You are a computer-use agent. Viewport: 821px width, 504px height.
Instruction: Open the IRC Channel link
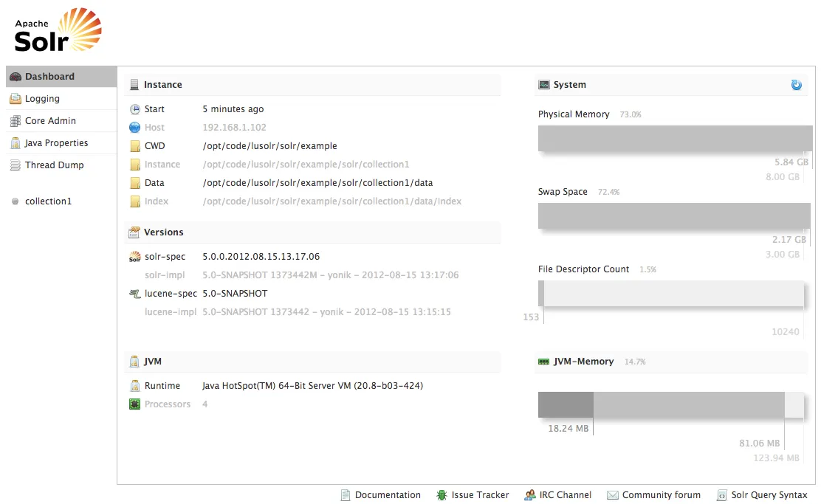(x=558, y=495)
